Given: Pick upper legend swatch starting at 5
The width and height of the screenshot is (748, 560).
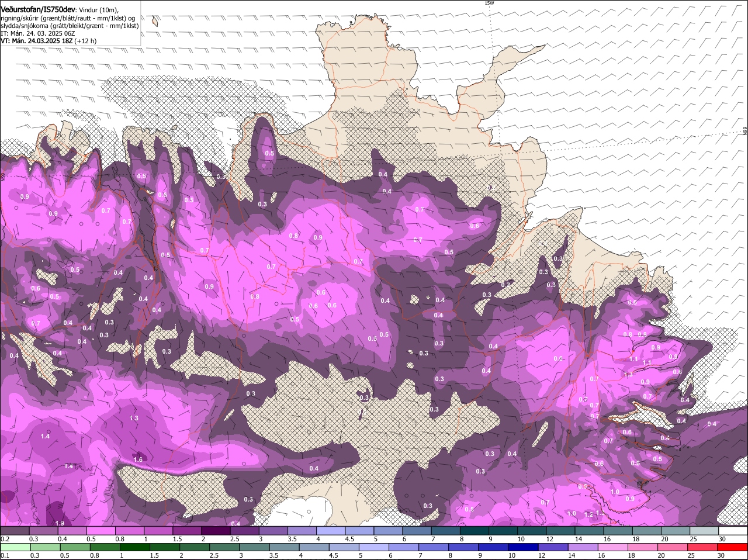Looking at the screenshot, I should click(387, 531).
